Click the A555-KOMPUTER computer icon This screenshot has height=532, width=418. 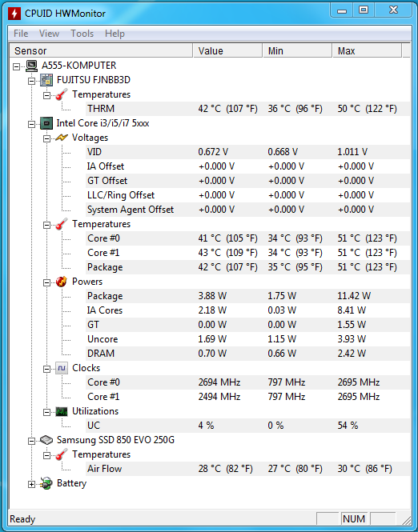(31, 66)
